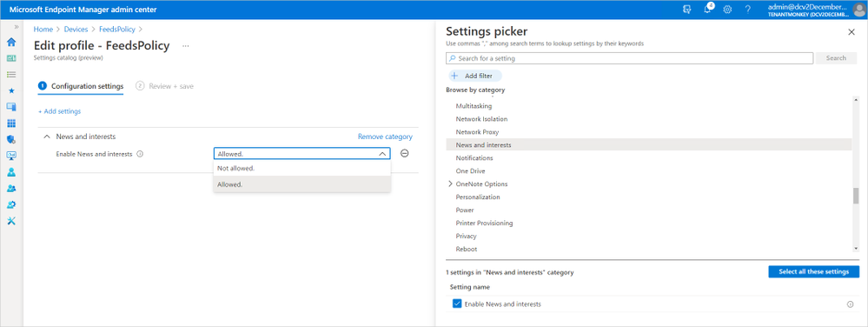The height and width of the screenshot is (327, 868).
Task: Click the info icon in Setting name row
Action: pos(850,304)
